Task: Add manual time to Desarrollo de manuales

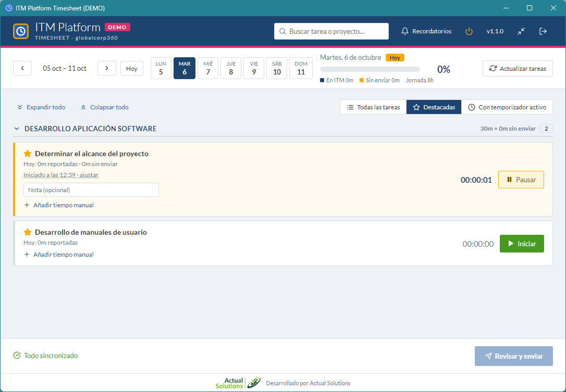Action: click(x=59, y=255)
